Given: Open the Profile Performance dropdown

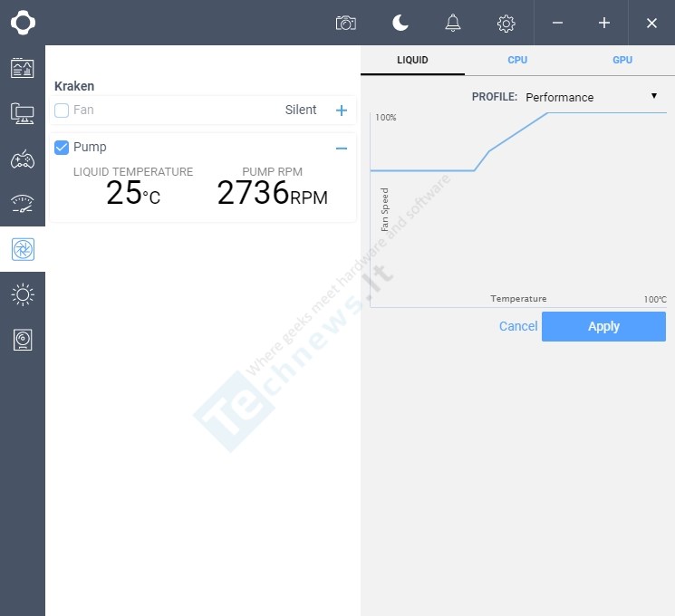Looking at the screenshot, I should point(591,97).
